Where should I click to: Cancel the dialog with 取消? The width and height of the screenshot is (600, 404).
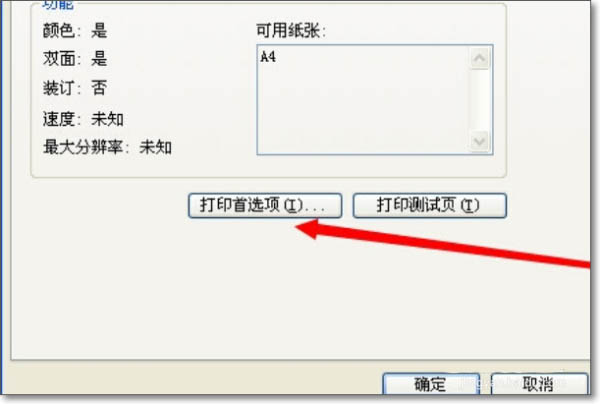[539, 384]
